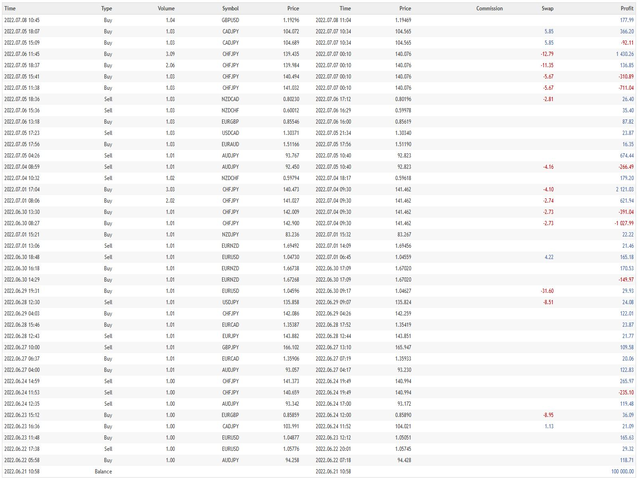This screenshot has width=640, height=480.
Task: Sort by the Swap column header
Action: tap(547, 9)
